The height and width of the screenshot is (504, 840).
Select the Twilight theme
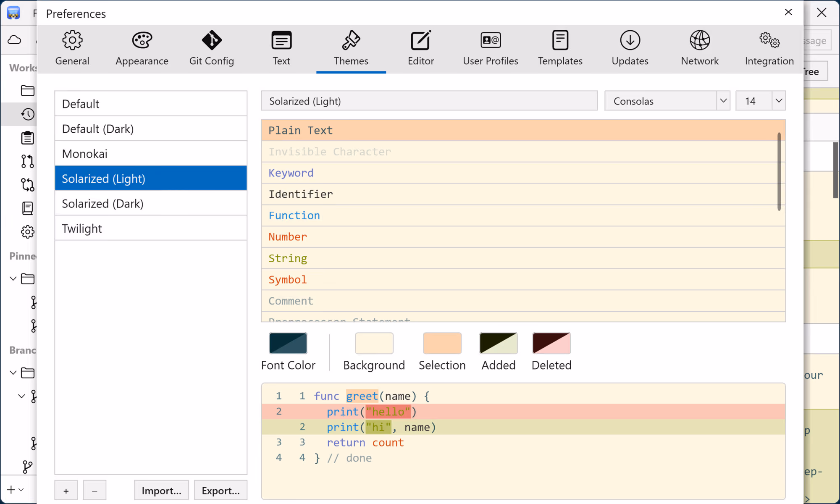coord(151,228)
